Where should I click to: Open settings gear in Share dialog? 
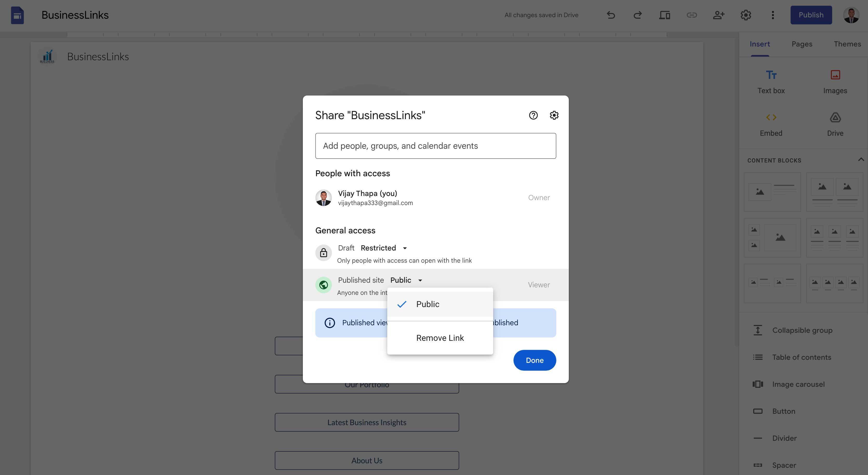tap(554, 115)
